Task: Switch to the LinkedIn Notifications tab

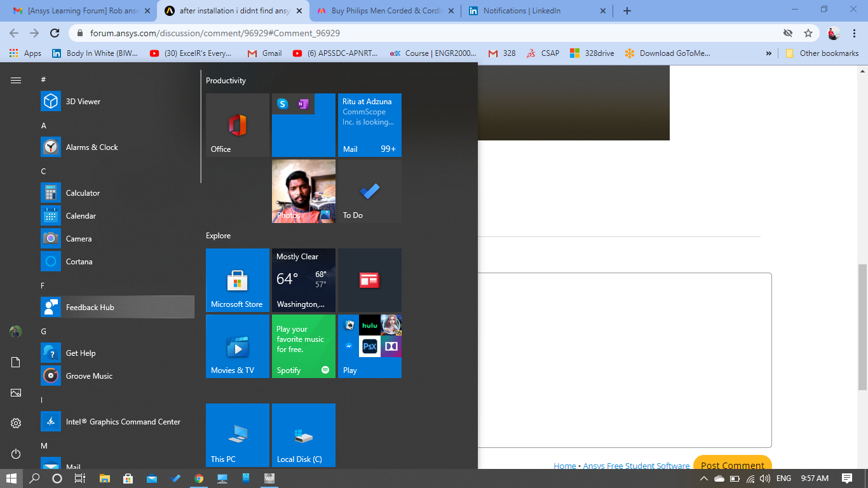Action: tap(537, 11)
